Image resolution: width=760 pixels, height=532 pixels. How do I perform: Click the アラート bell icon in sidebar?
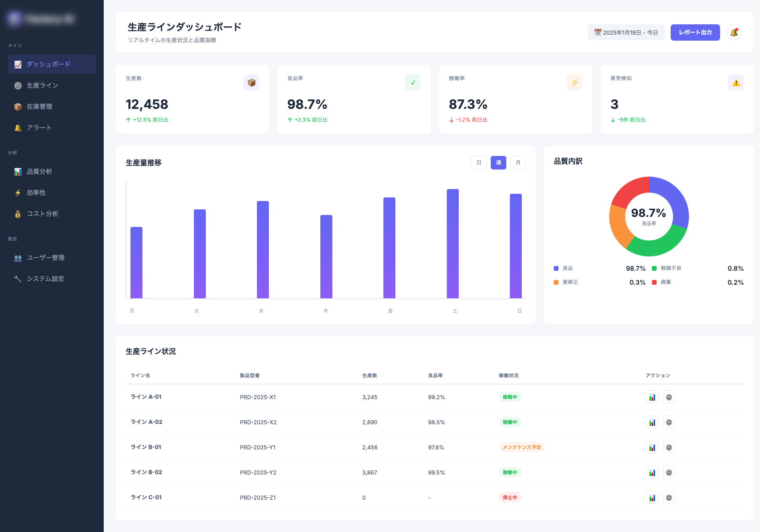(18, 128)
